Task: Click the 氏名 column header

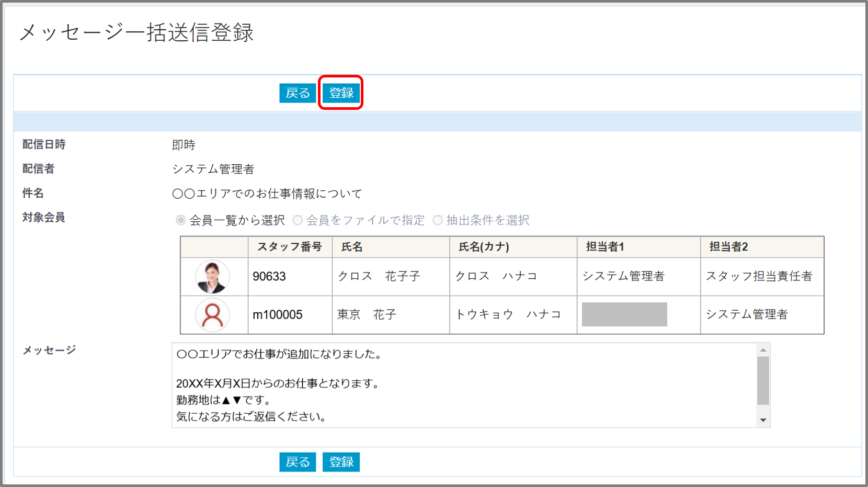Action: pyautogui.click(x=352, y=247)
